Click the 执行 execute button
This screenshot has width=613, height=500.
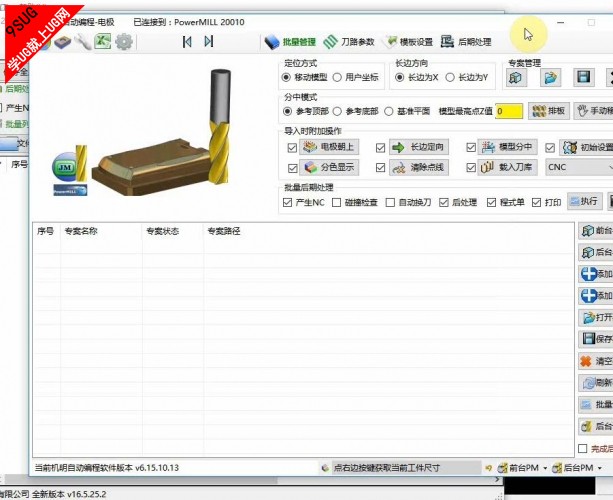[x=584, y=201]
